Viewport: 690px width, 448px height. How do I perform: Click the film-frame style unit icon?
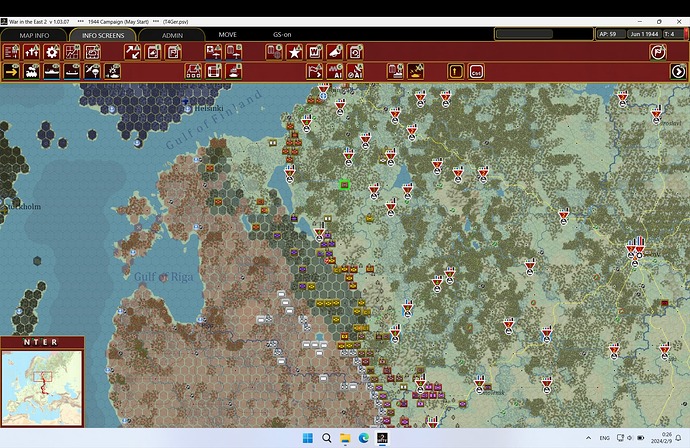(x=213, y=71)
